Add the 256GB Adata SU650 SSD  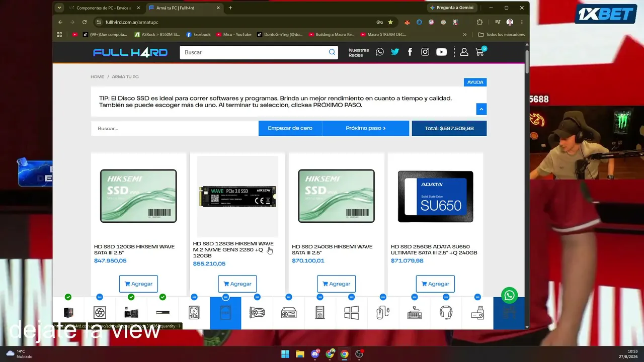click(435, 284)
